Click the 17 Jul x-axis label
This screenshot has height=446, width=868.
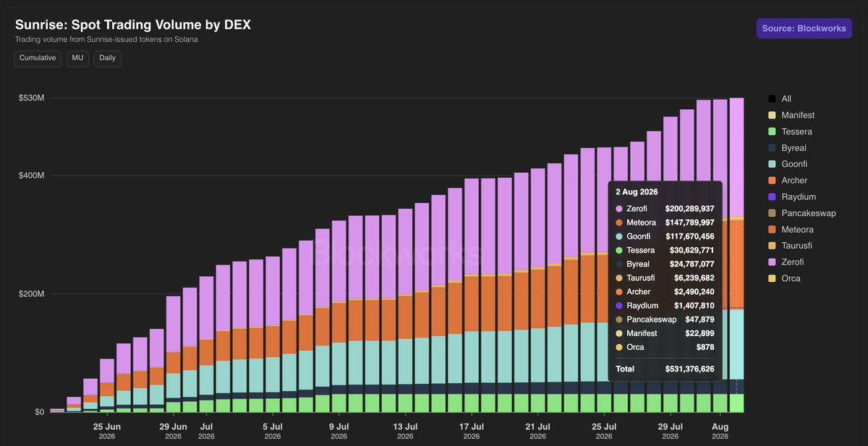[472, 431]
